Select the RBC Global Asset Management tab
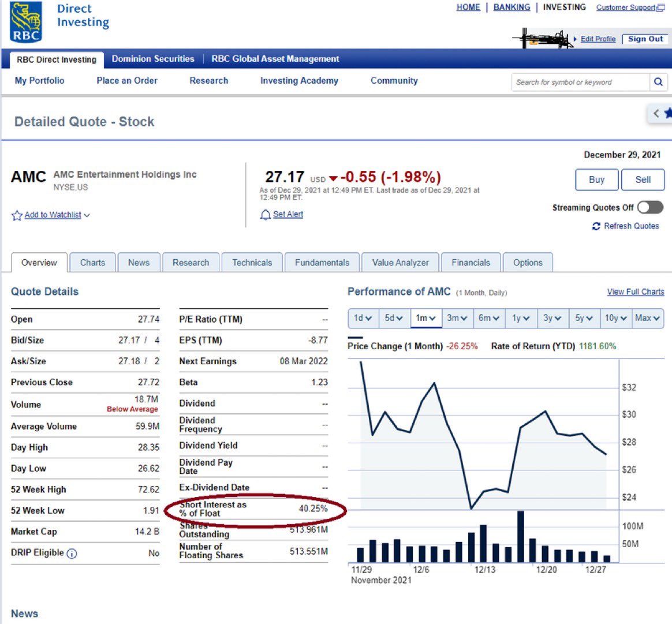Screen dimensions: 672x624 coord(275,59)
